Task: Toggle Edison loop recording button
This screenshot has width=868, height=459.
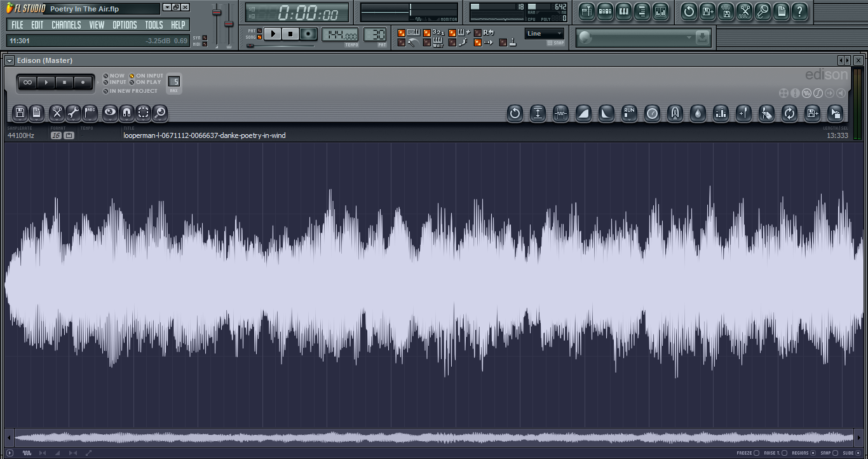Action: coord(27,82)
